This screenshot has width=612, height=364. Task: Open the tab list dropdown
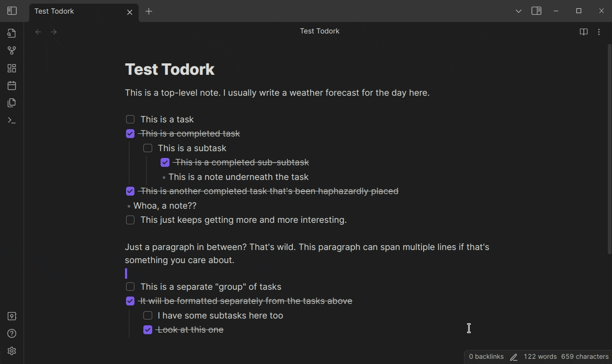pos(518,10)
